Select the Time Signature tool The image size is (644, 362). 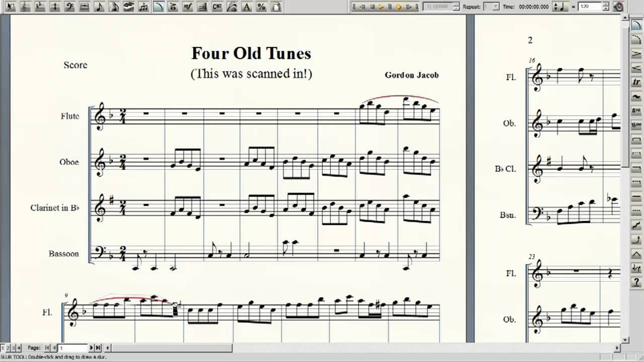55,7
